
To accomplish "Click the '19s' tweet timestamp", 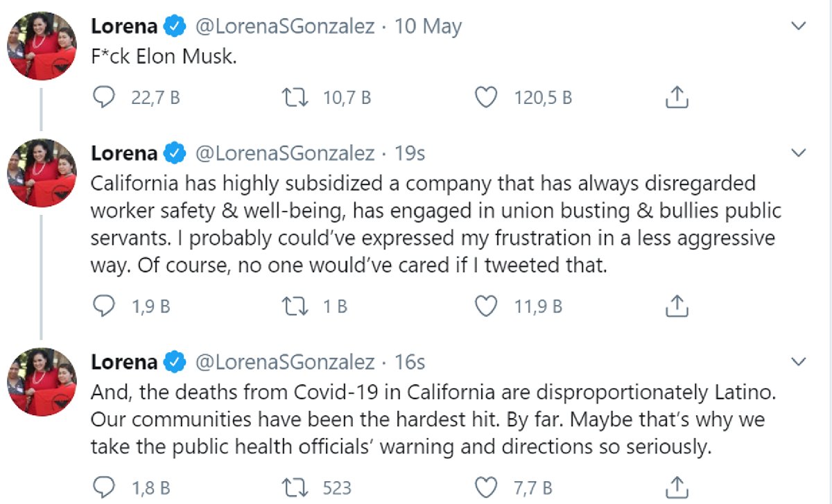I will 410,153.
